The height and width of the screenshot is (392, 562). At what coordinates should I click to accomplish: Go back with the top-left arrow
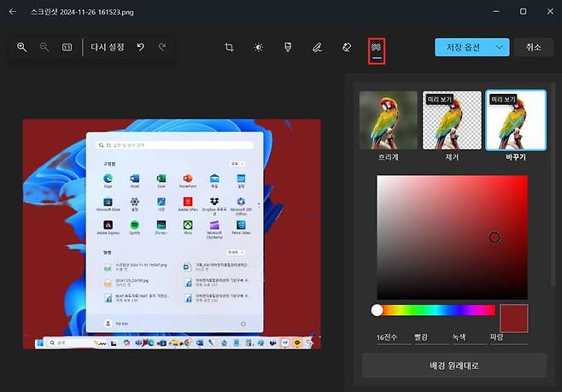[x=13, y=11]
